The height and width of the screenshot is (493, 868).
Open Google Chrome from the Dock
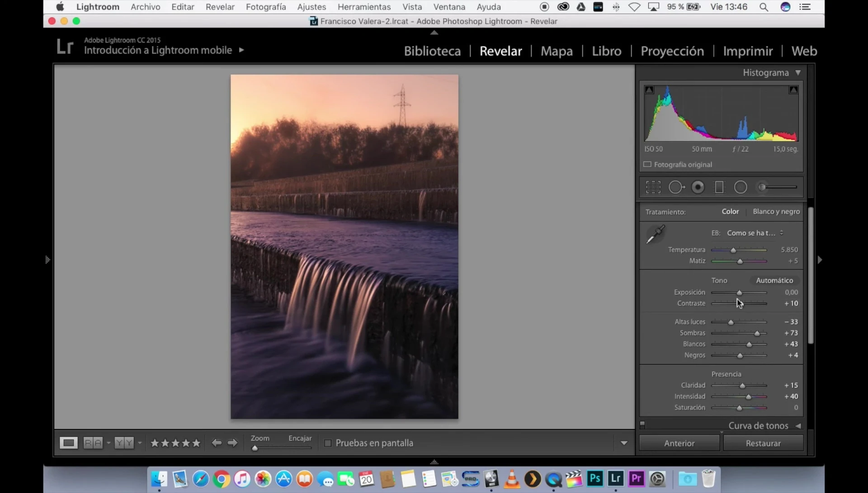222,479
